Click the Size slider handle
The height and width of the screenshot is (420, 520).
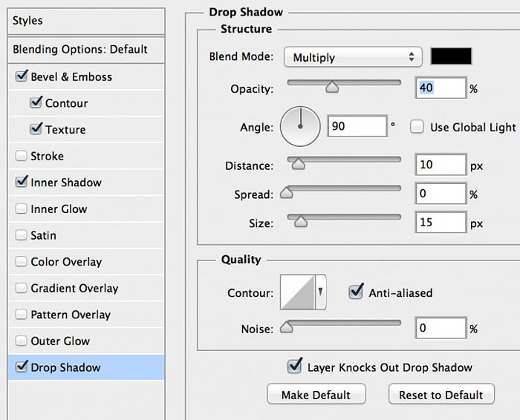pos(301,221)
